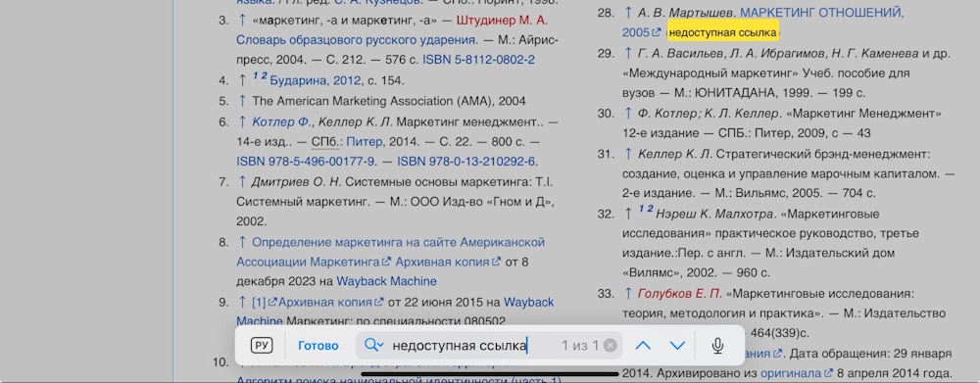Screen dimensions: 980x383
Task: Open the Архивная копия link in reference 9
Action: (x=330, y=303)
